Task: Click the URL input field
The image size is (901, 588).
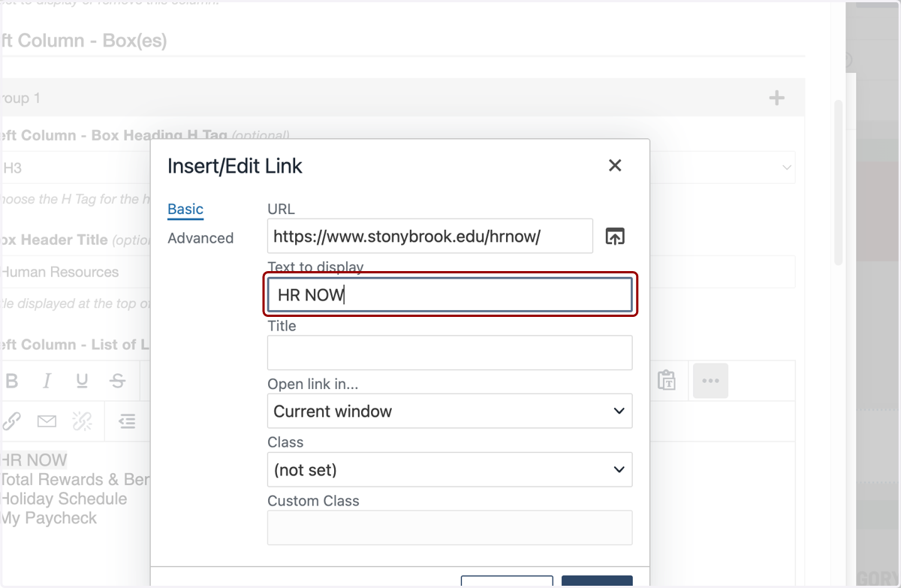Action: (x=430, y=236)
